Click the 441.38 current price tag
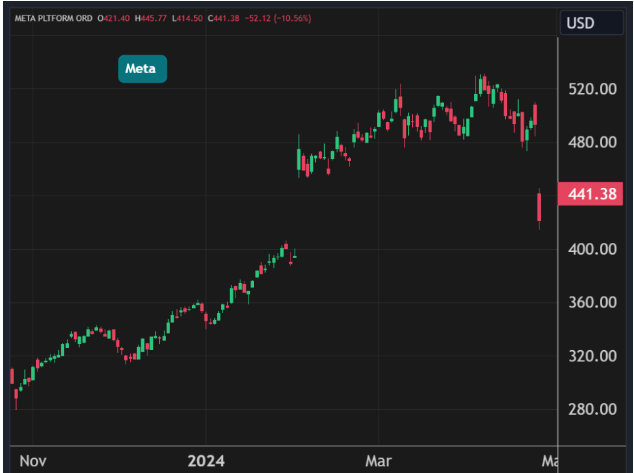 pos(590,194)
